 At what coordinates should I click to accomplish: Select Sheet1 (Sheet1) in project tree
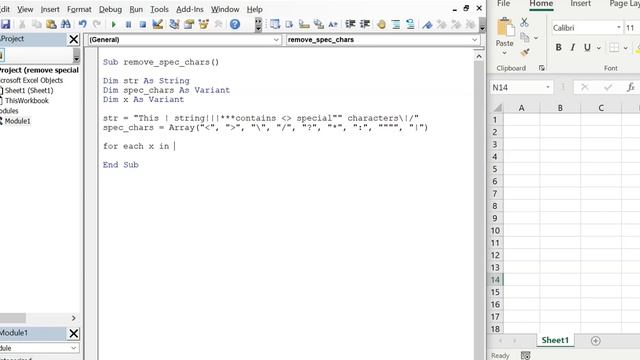coord(28,91)
